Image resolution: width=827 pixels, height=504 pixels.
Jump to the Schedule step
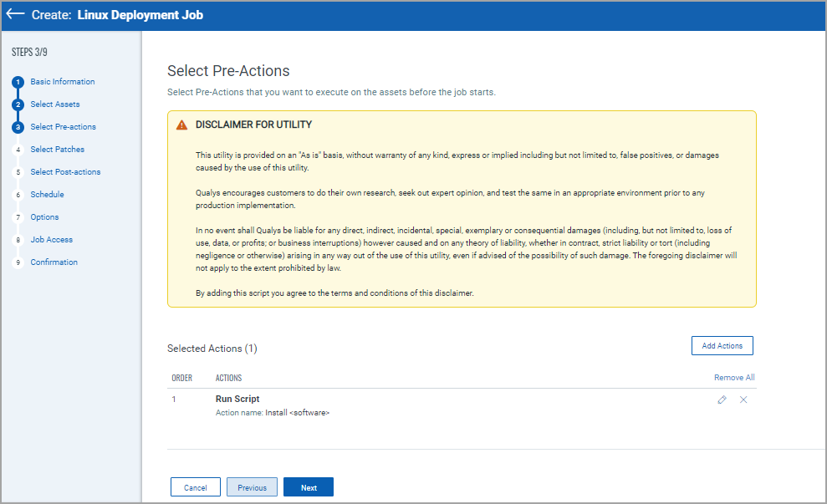47,194
